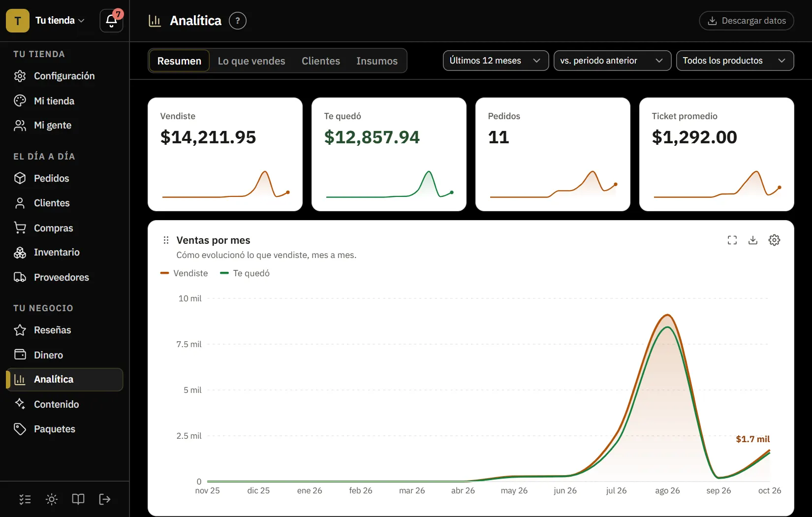Viewport: 812px width, 517px height.
Task: Click the Reseñas star icon
Action: (x=20, y=330)
